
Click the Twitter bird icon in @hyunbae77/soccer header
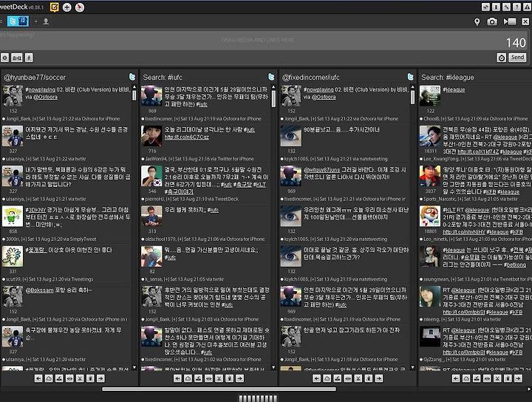coord(132,77)
